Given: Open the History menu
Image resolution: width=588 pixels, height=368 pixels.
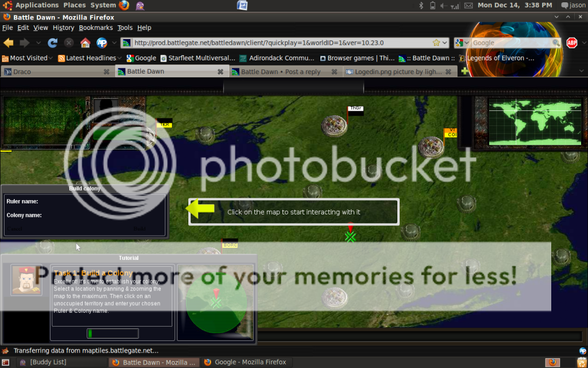Looking at the screenshot, I should coord(63,28).
